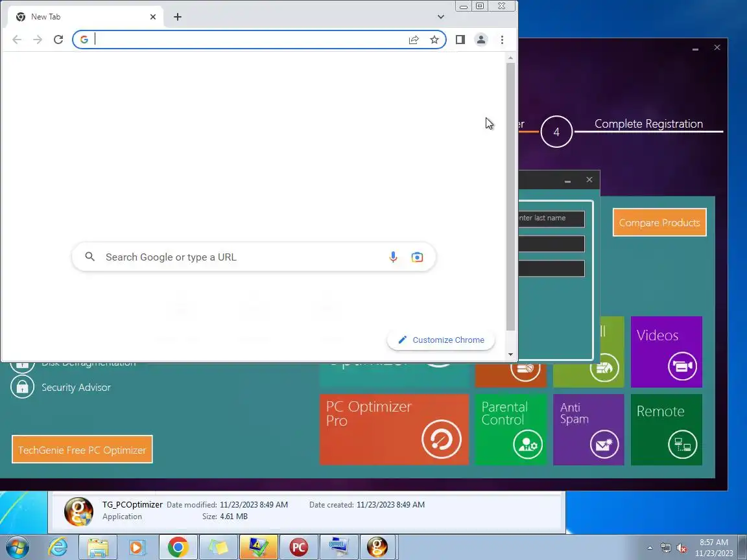Click the enter last name field
The image size is (747, 560).
(x=551, y=218)
